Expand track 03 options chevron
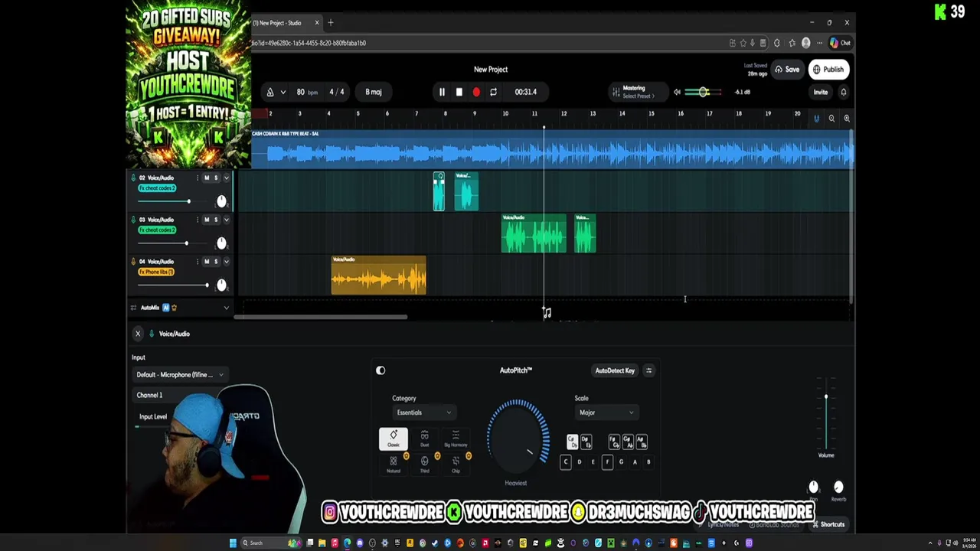 [x=226, y=220]
